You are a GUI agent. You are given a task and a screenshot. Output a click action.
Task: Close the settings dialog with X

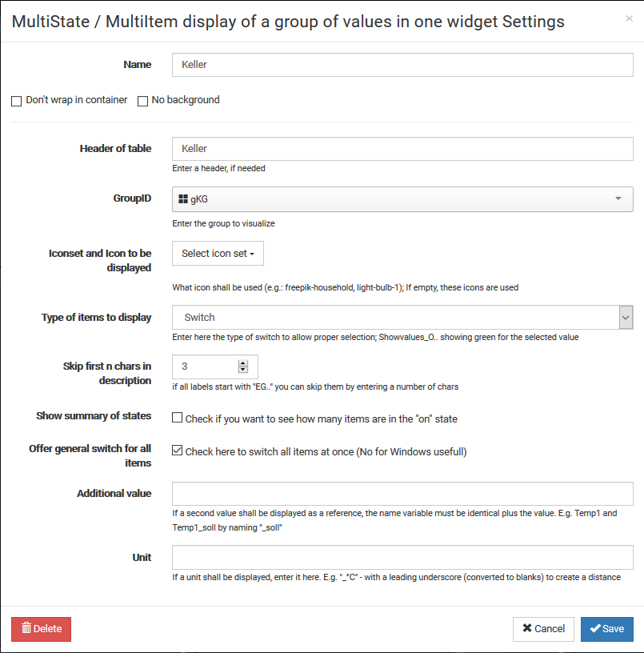(629, 18)
